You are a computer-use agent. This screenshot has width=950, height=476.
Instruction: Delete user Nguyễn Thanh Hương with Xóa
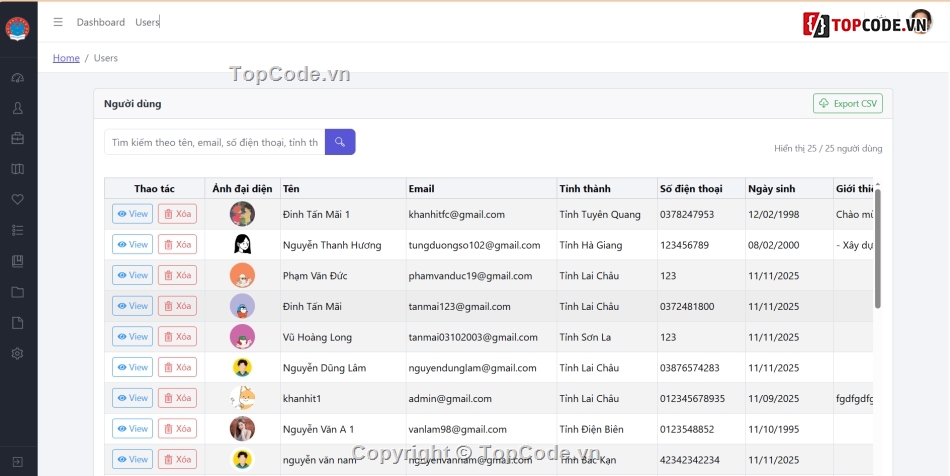tap(178, 245)
